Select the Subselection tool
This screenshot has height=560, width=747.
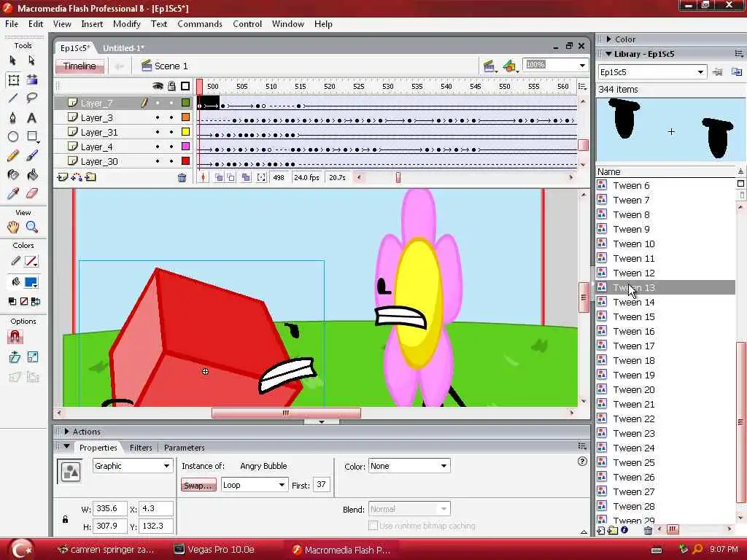31,61
